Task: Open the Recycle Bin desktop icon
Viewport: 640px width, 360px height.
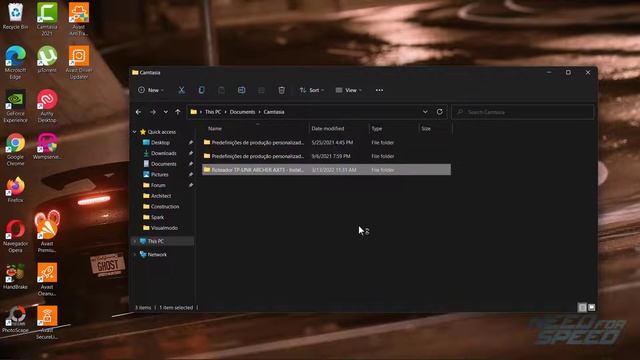Action: pos(15,16)
